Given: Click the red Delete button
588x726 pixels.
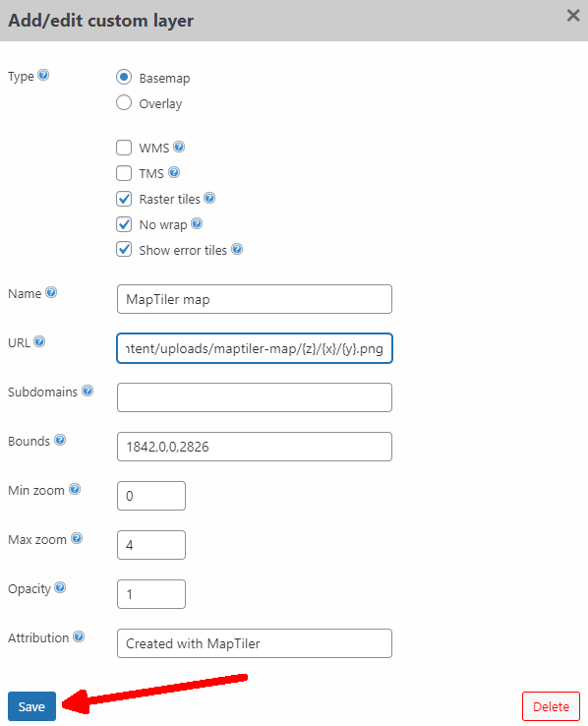Looking at the screenshot, I should pos(551,706).
